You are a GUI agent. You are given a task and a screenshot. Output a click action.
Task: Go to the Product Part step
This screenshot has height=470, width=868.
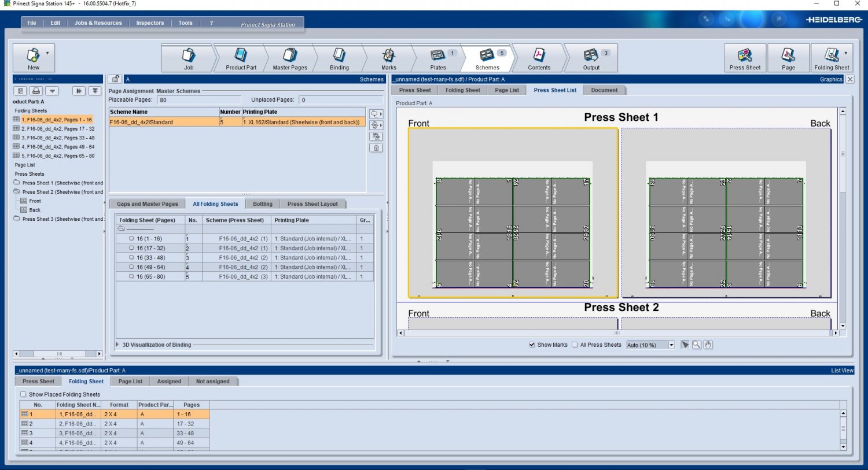(241, 58)
